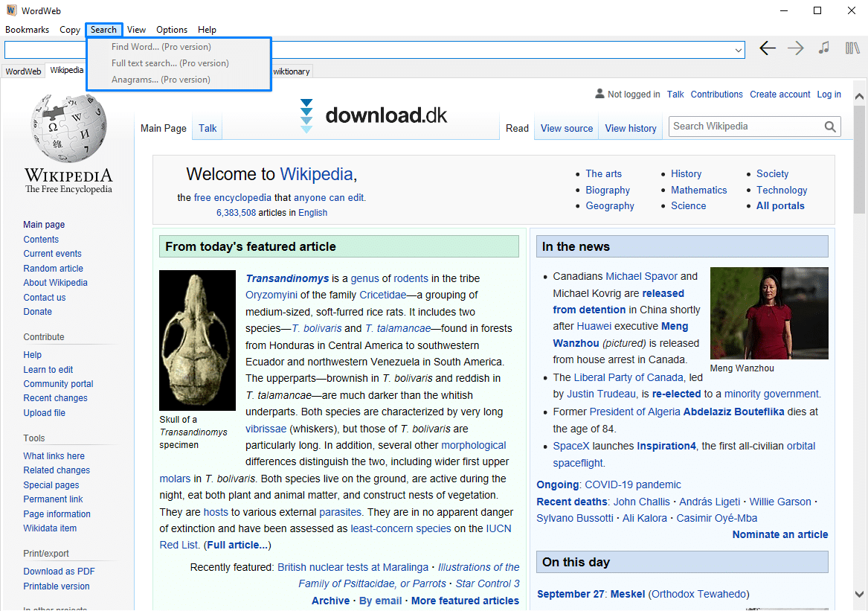Open the COVID-19 pandemic link

pyautogui.click(x=633, y=484)
